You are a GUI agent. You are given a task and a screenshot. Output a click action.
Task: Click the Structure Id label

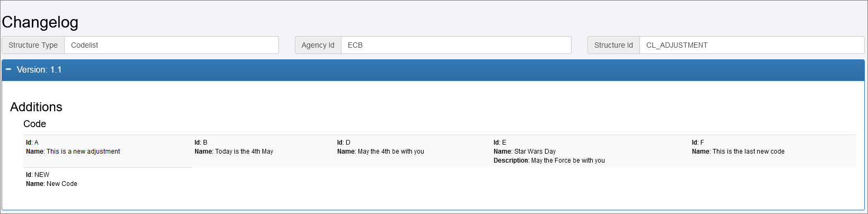613,45
